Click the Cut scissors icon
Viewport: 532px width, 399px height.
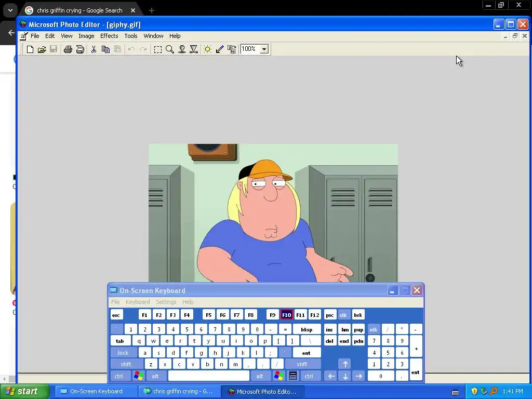coord(94,49)
